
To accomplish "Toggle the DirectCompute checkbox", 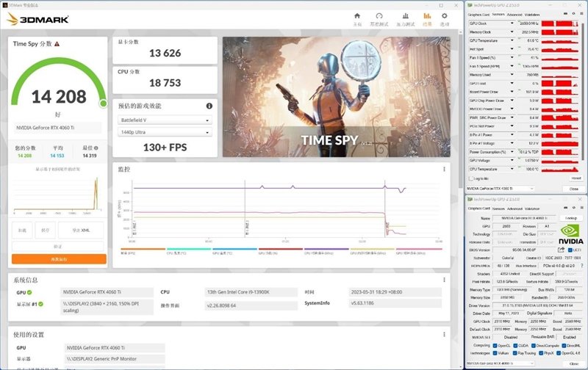I will point(534,346).
